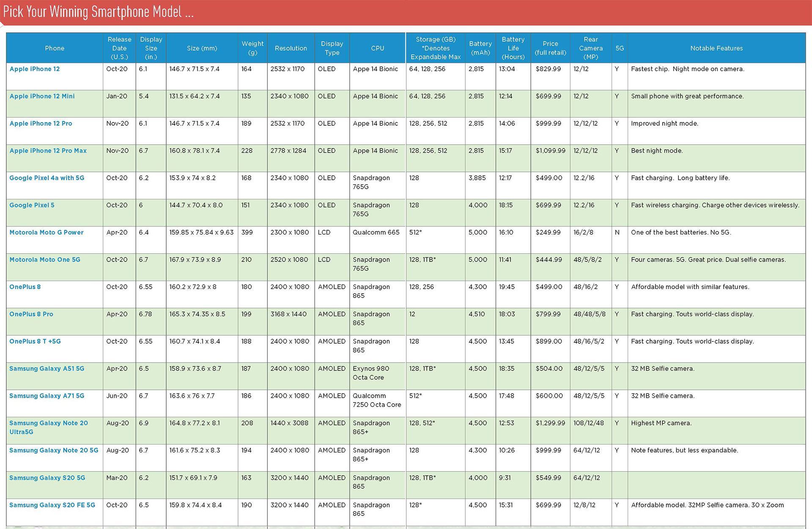
Task: Click the Google Pixel 5 phone link
Action: click(x=32, y=205)
